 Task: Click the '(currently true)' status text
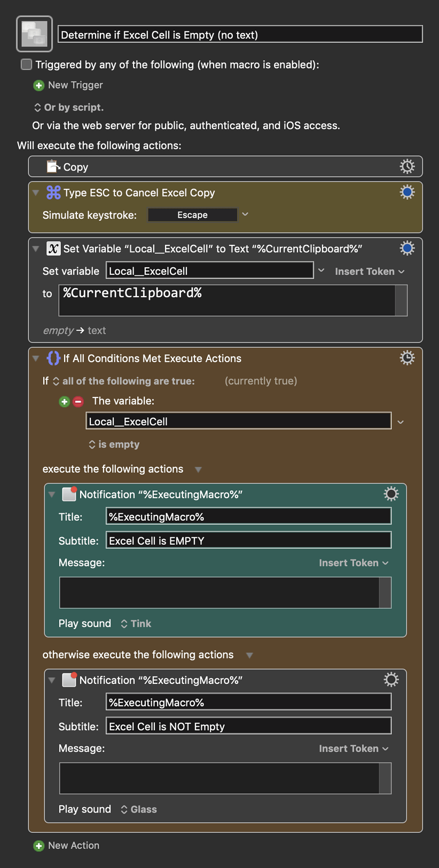[261, 381]
